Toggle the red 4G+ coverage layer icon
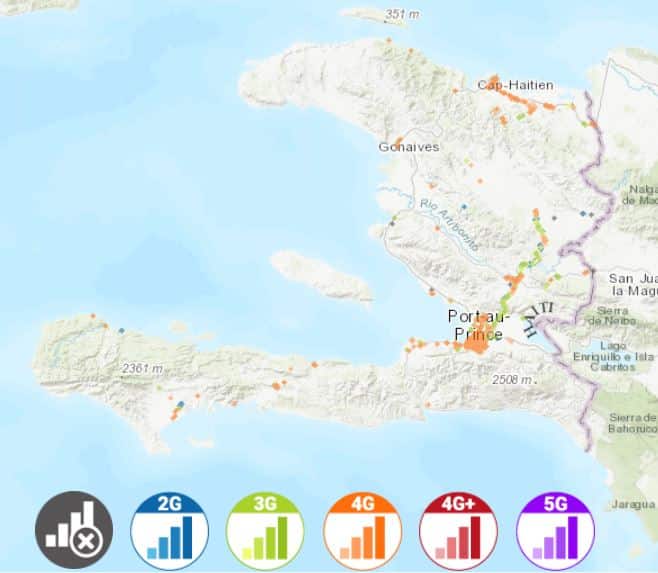This screenshot has width=658, height=573. [x=459, y=531]
